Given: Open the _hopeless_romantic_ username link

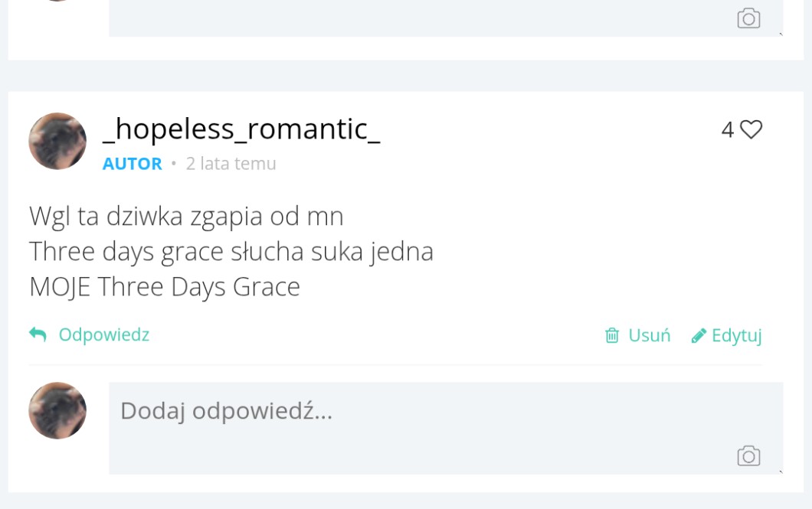Looking at the screenshot, I should point(241,129).
